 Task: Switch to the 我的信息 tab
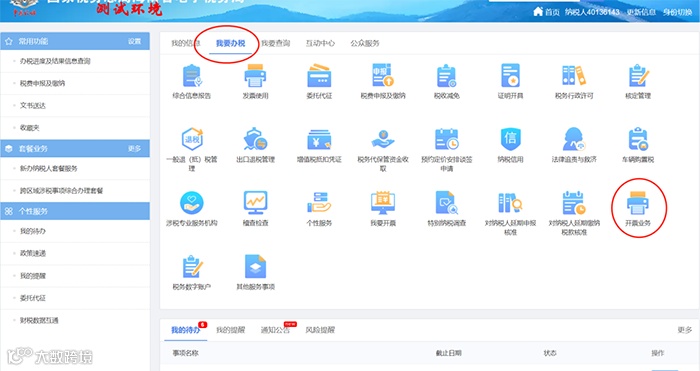[x=186, y=43]
